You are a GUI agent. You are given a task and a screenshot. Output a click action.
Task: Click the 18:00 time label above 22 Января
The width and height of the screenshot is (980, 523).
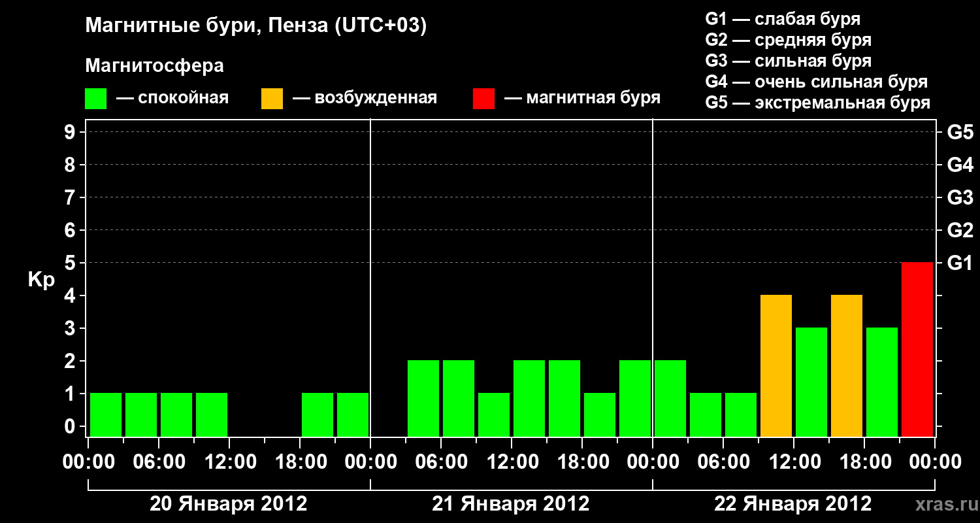coord(864,462)
